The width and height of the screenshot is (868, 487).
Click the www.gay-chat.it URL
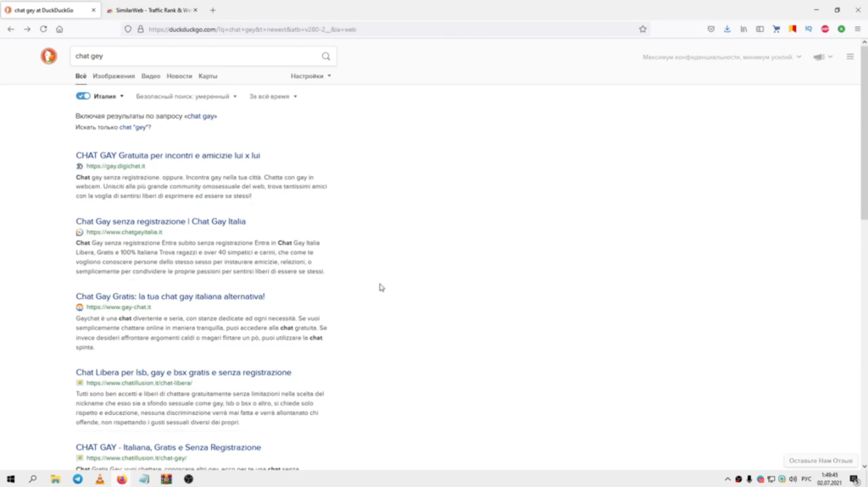pyautogui.click(x=119, y=307)
